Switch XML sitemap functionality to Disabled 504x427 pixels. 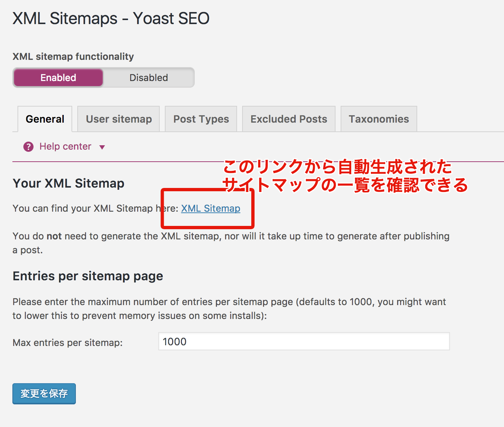tap(148, 78)
